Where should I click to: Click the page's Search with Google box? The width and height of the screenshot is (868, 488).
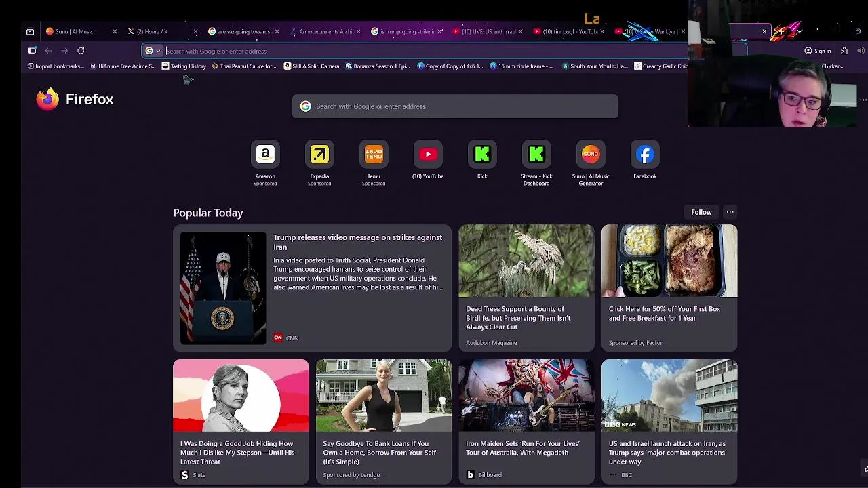pos(455,106)
